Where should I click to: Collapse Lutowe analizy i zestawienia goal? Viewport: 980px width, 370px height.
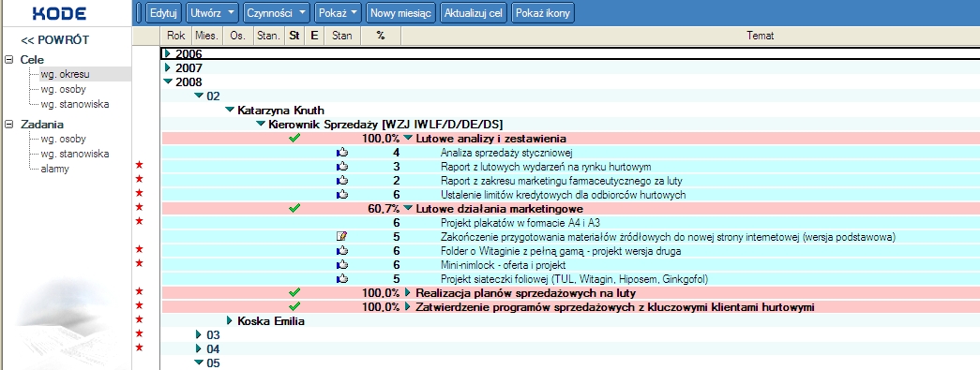(408, 138)
